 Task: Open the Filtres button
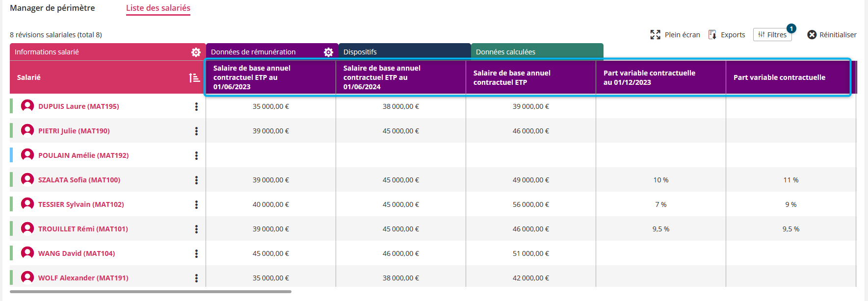point(772,35)
